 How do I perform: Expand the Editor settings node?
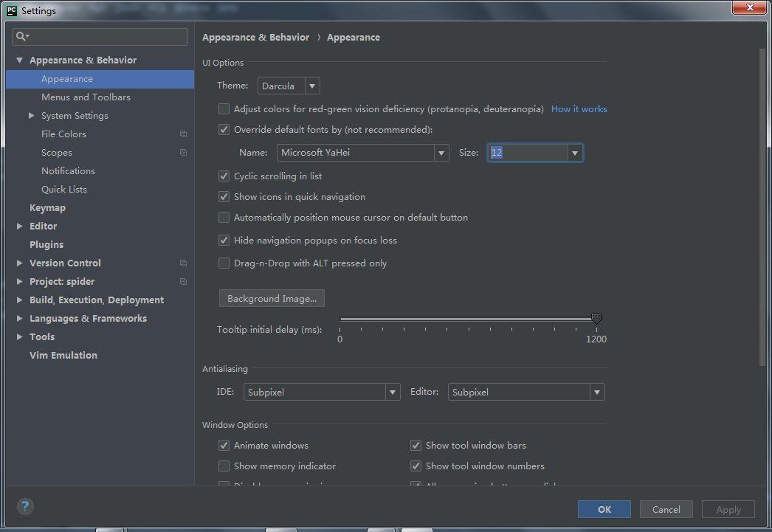(x=20, y=227)
